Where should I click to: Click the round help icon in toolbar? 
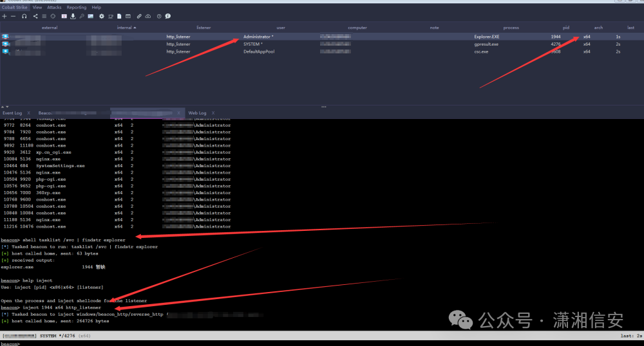coord(159,16)
